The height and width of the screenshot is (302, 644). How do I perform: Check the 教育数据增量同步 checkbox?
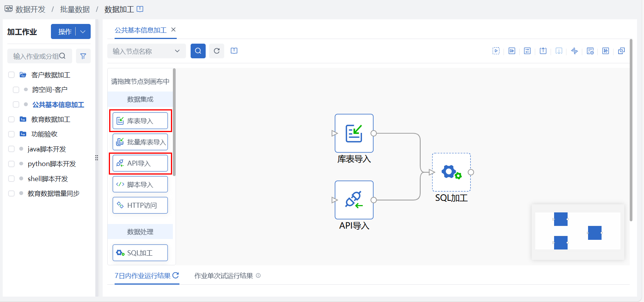tap(12, 193)
